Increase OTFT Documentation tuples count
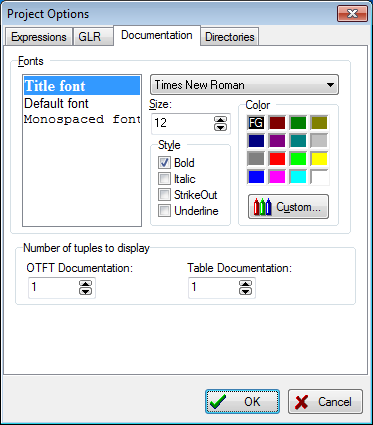Image resolution: width=373 pixels, height=425 pixels. point(86,284)
